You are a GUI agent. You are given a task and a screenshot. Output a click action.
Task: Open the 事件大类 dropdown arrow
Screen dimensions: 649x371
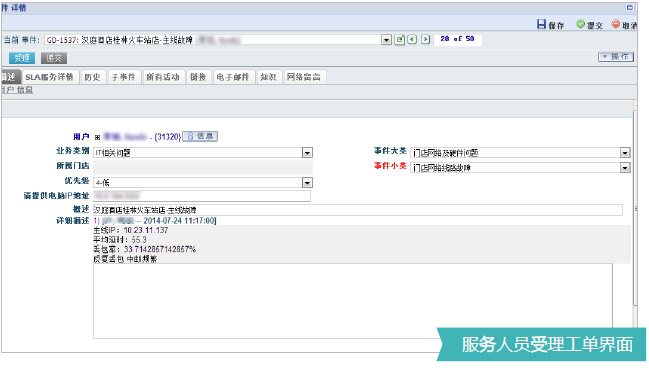click(x=625, y=153)
